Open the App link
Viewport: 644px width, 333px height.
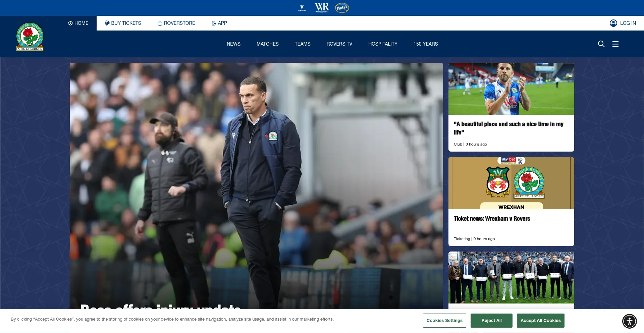219,23
